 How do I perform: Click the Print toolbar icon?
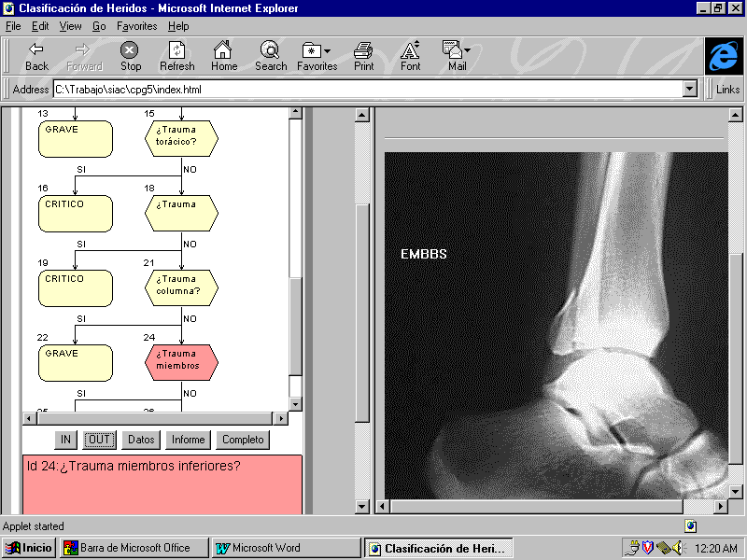[363, 49]
